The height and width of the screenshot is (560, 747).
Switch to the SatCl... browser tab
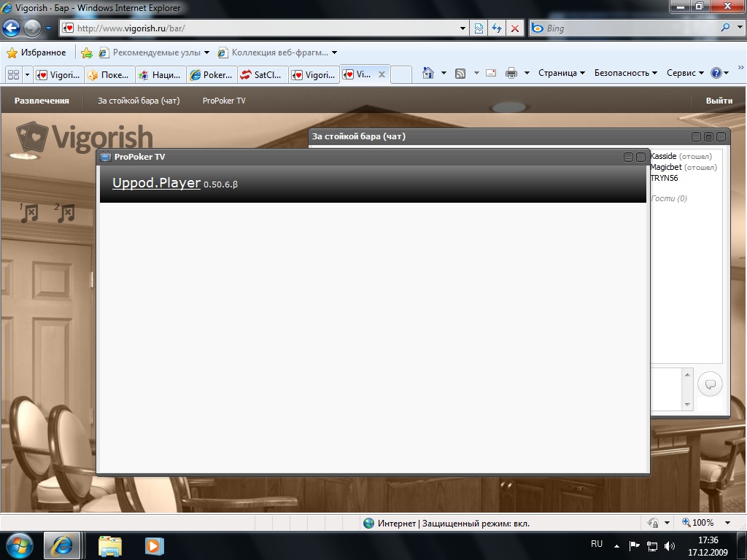pyautogui.click(x=263, y=74)
